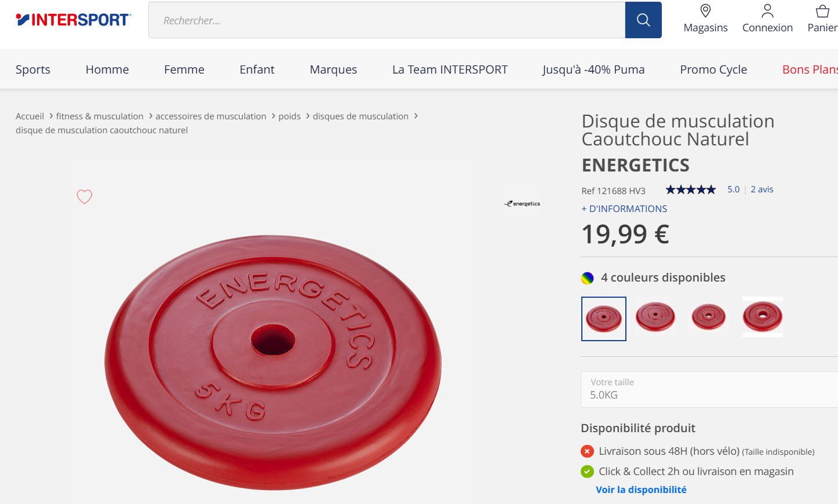Click the Energetics brand logo
The image size is (838, 504).
tap(522, 204)
